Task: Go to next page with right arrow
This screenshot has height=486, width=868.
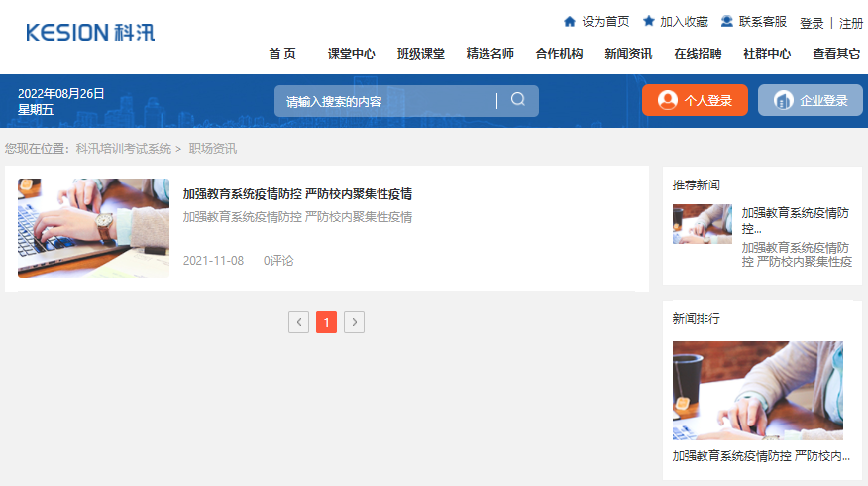Action: (354, 322)
